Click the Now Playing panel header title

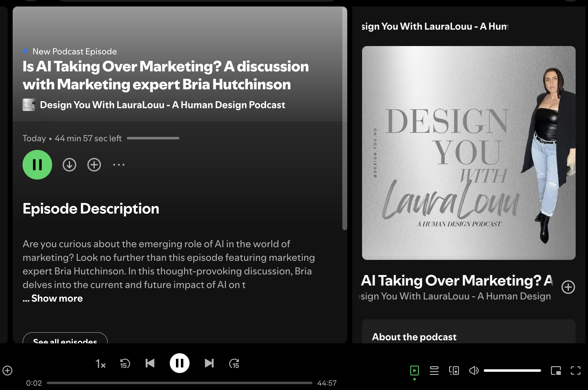coord(435,26)
